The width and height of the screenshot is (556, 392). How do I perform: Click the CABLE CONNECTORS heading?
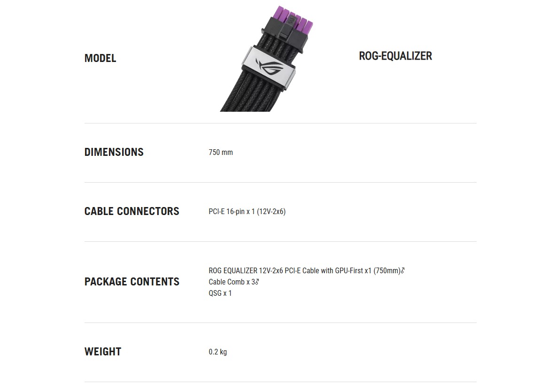point(131,211)
